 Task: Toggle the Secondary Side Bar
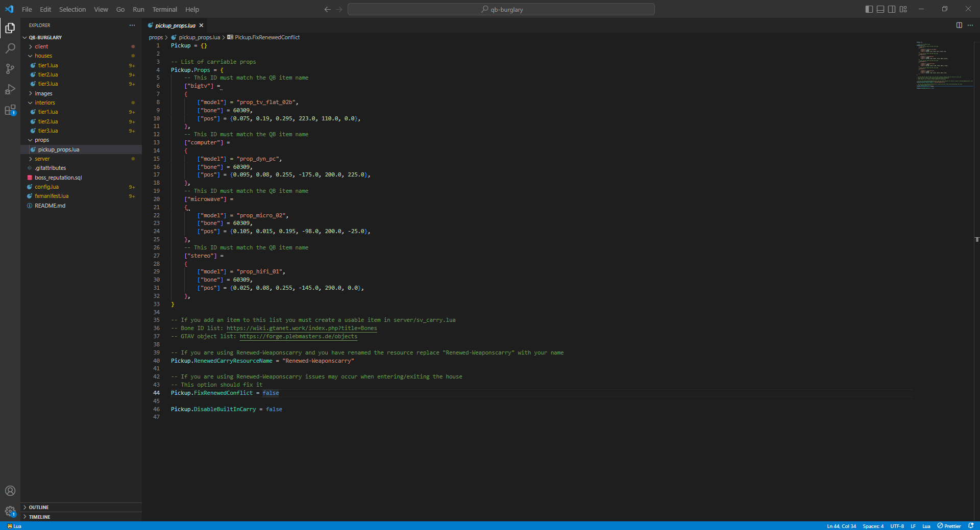(892, 9)
